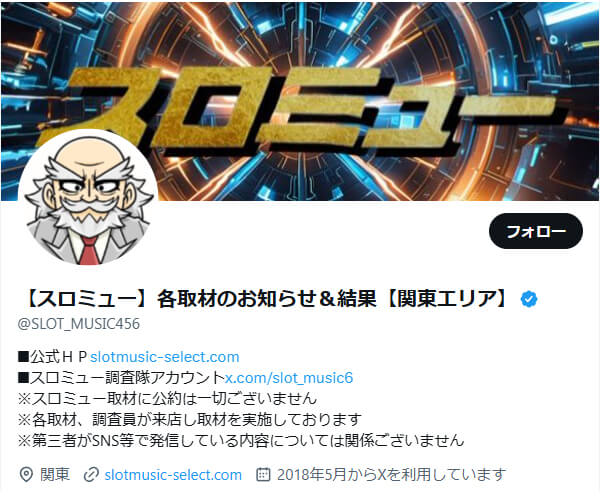
Task: Open the professor avatar profile picture
Action: (x=88, y=198)
